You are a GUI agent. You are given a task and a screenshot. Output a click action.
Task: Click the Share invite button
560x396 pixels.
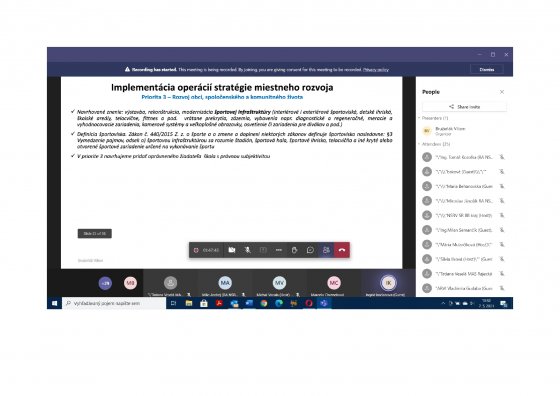[x=464, y=107]
